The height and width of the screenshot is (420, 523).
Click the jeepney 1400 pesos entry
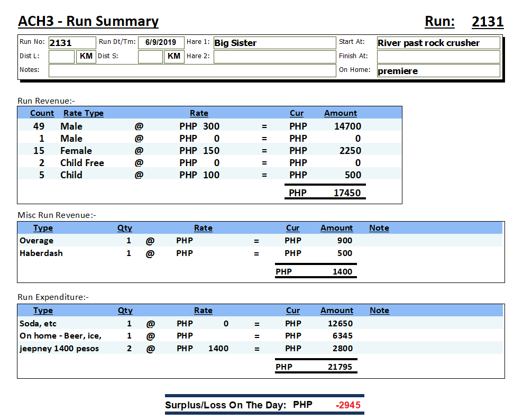tap(59, 349)
